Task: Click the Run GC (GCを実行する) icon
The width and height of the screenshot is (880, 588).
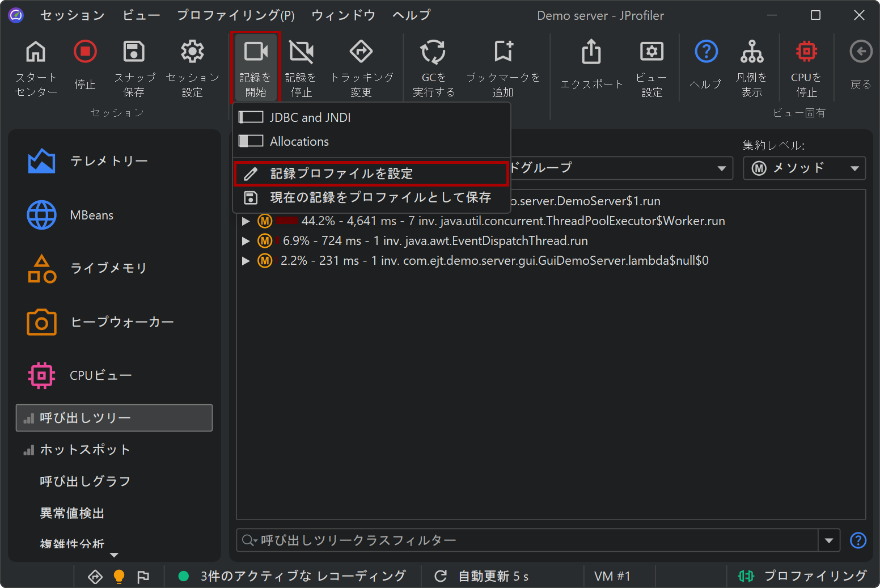Action: (433, 53)
